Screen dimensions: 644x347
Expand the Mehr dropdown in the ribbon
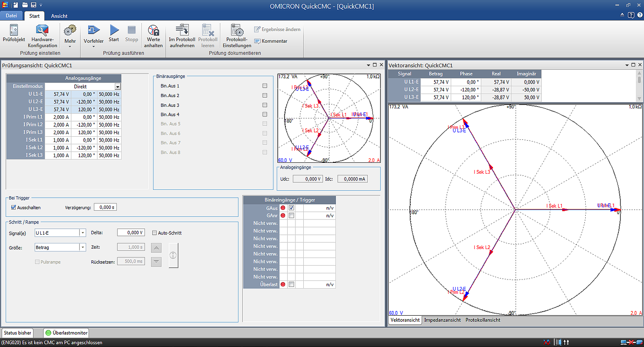tap(70, 46)
